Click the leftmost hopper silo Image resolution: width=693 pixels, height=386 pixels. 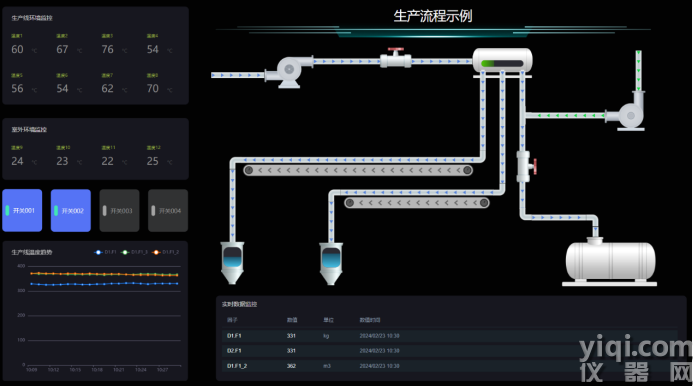232,263
